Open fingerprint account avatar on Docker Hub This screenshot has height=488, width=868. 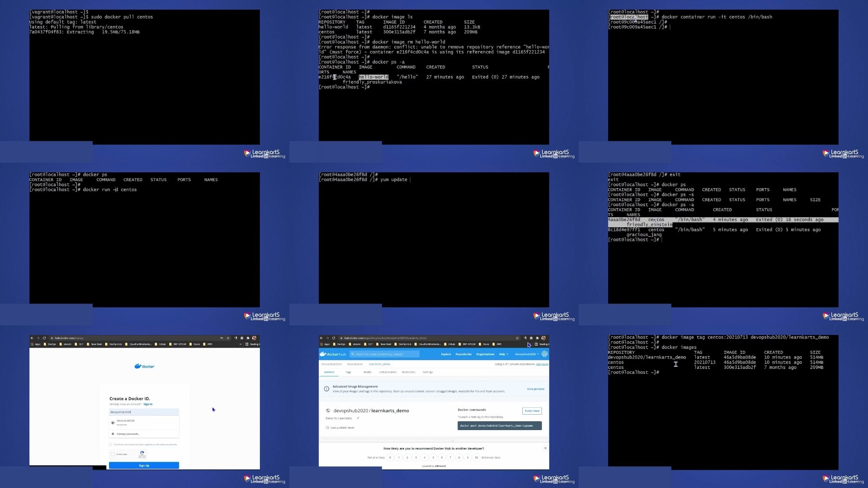tap(544, 354)
